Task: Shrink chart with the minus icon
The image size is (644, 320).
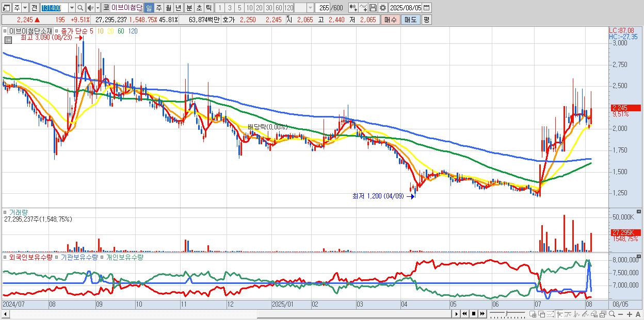Action: coord(620,314)
